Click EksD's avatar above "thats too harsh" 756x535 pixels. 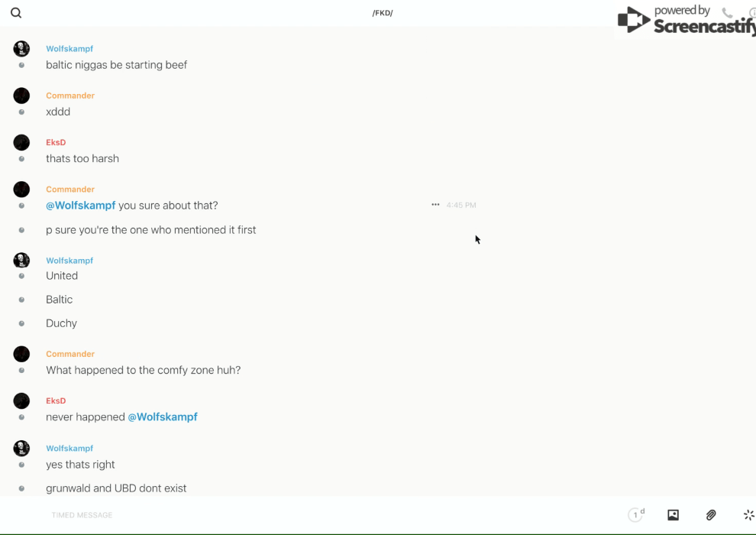point(21,142)
